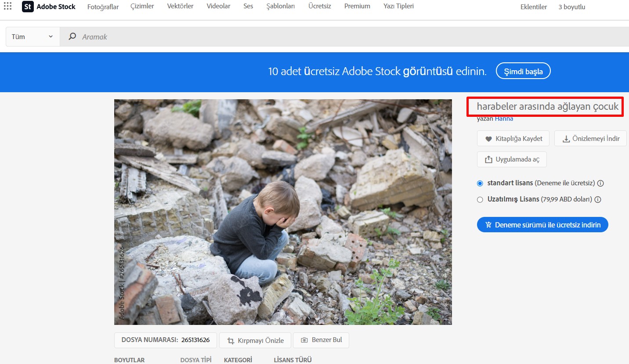This screenshot has height=364, width=629.
Task: Click the Adobe Stock logo
Action: [49, 7]
